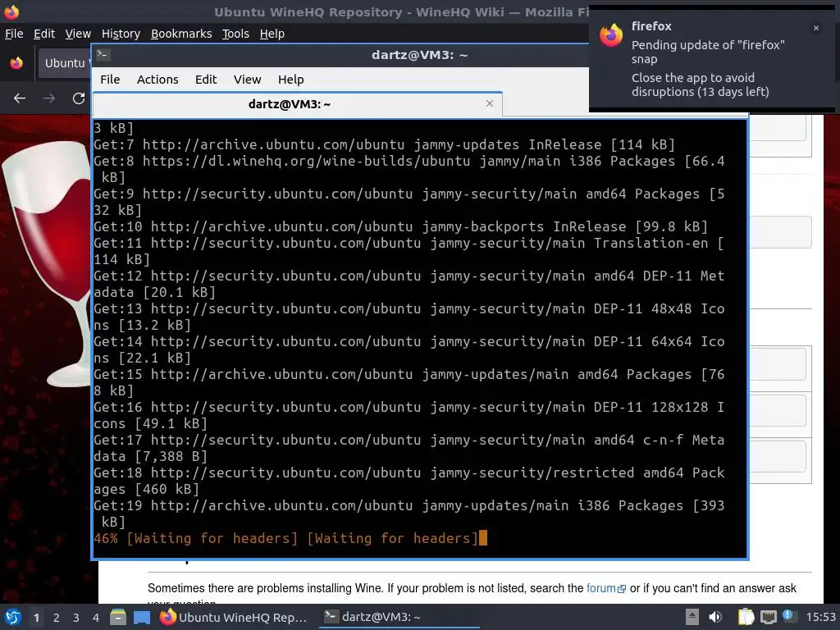Select the Ubuntu WineHQ browser tab
Image resolution: width=840 pixels, height=630 pixels.
(x=65, y=63)
